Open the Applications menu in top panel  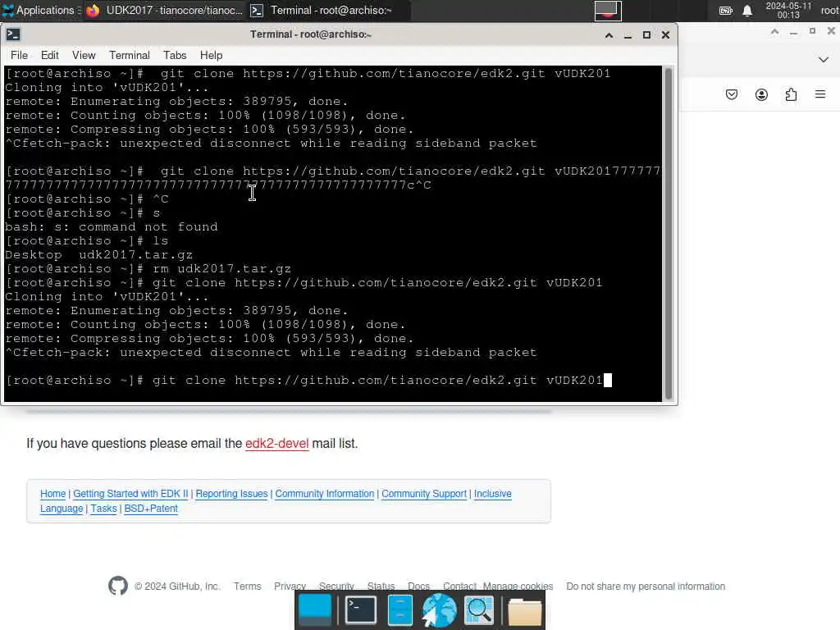(x=41, y=10)
